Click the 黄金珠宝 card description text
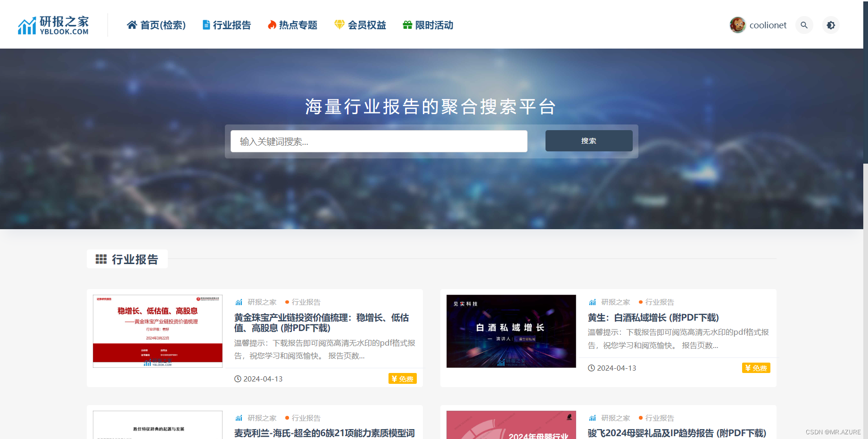The width and height of the screenshot is (868, 439). [325, 349]
